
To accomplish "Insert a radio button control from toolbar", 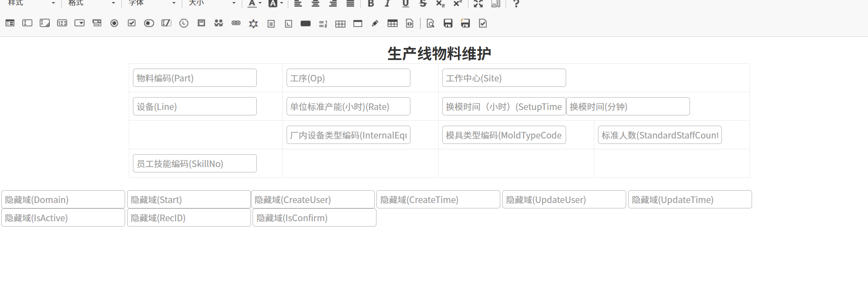I will [114, 24].
